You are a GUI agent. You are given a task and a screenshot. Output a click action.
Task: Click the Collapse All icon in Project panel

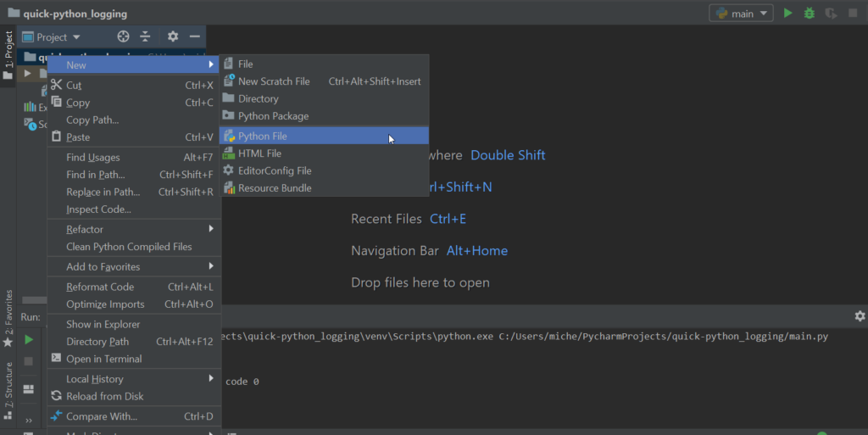tap(145, 36)
